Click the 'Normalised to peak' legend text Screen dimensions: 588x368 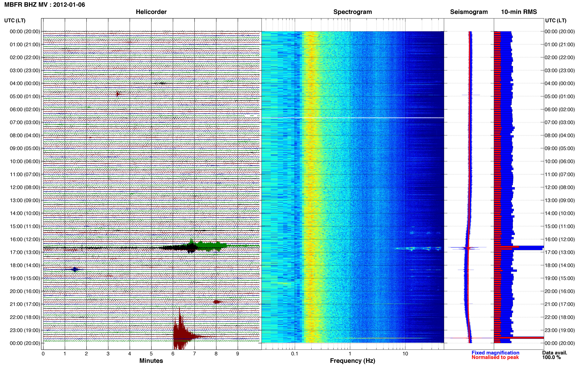[495, 357]
